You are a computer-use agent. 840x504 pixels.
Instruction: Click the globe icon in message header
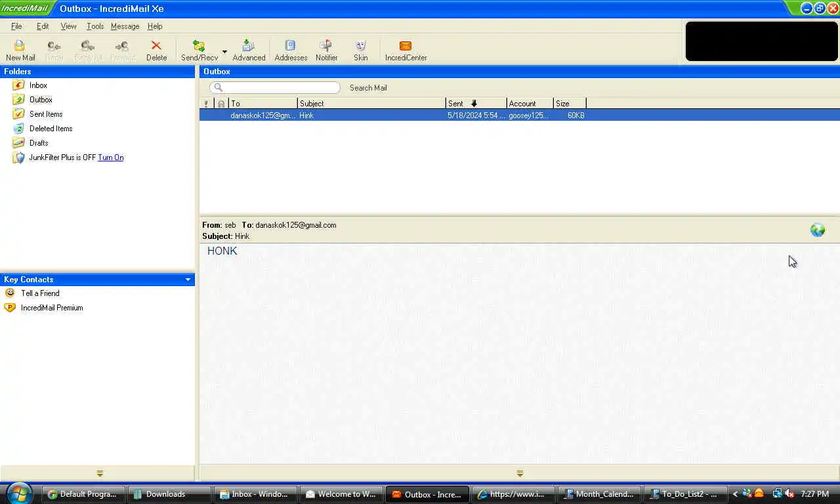(817, 230)
